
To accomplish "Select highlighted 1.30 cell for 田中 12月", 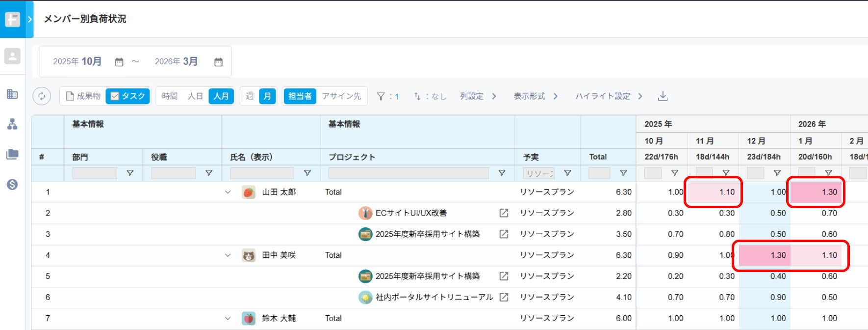I will point(765,255).
